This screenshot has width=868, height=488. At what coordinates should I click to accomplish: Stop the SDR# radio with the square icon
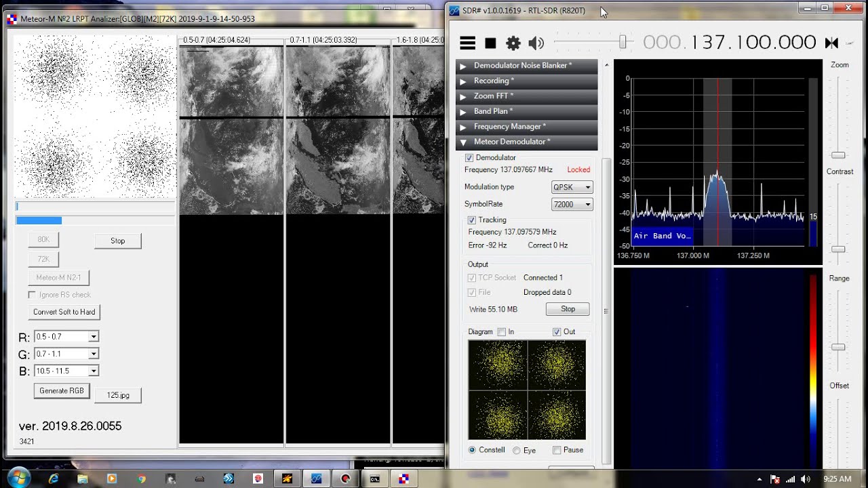(x=491, y=43)
